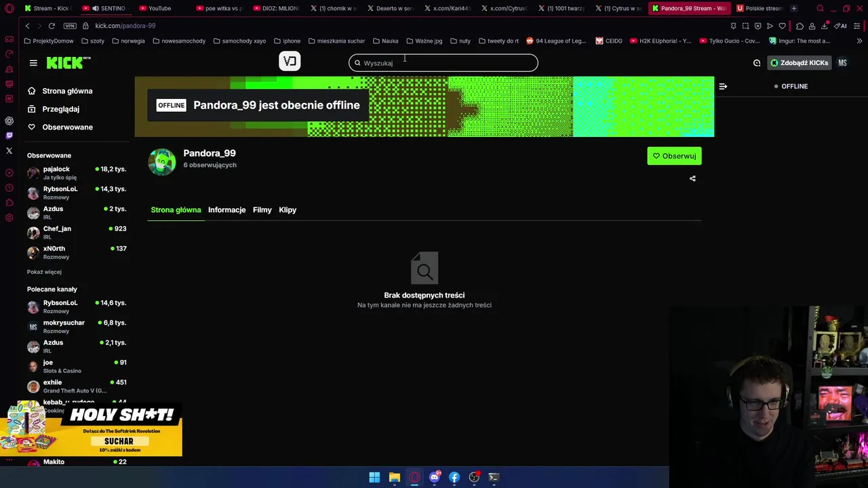The image size is (868, 488).
Task: Click the share icon under Obserwuj
Action: coord(692,178)
